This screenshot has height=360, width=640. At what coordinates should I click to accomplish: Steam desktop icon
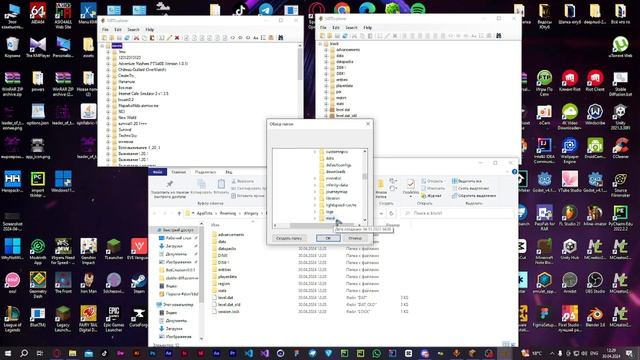click(x=139, y=282)
